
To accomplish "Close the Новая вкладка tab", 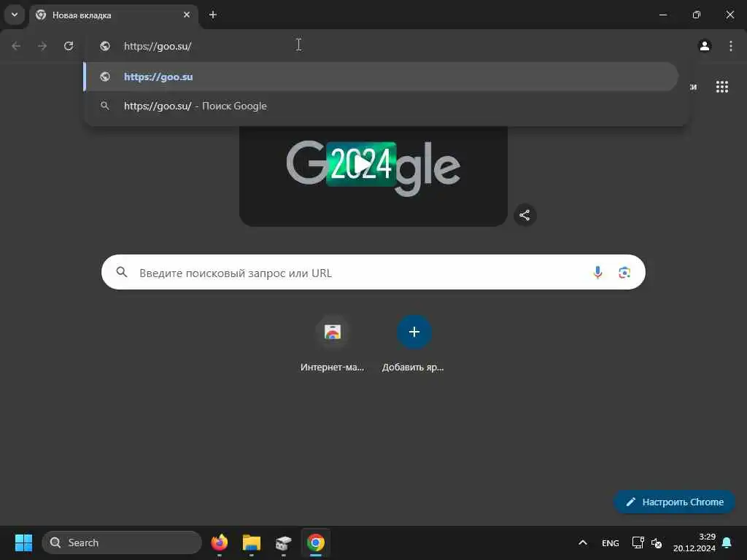I will (187, 15).
